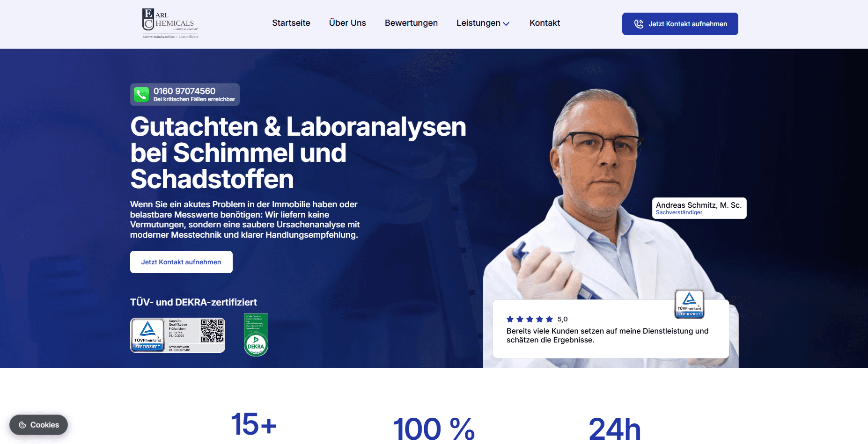The width and height of the screenshot is (868, 444).
Task: Open the Kontakt page
Action: 544,23
